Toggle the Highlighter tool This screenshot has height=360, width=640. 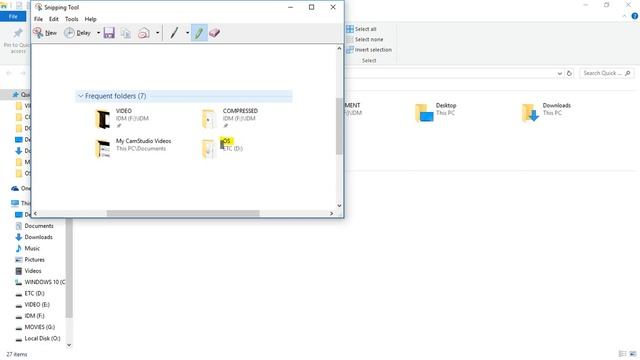(199, 33)
